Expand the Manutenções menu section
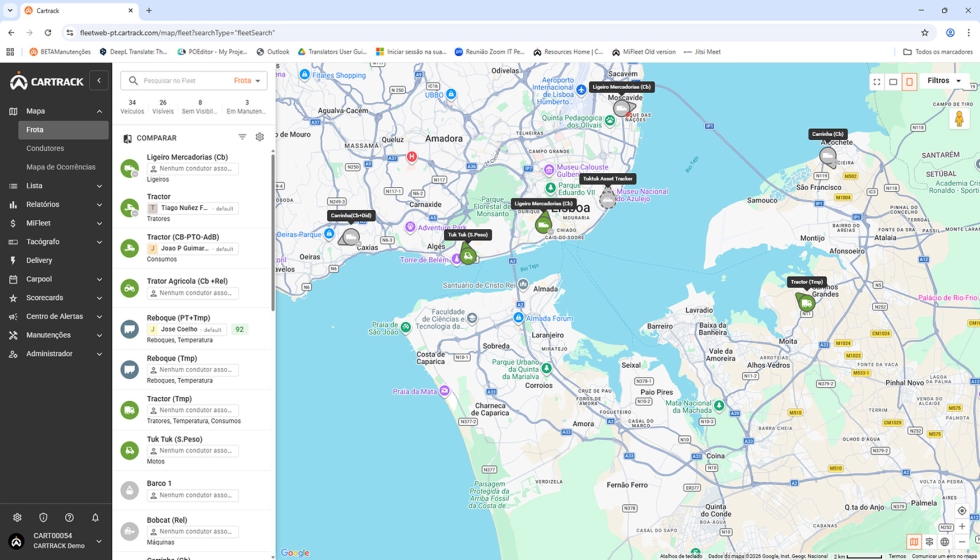This screenshot has height=560, width=980. coord(99,335)
